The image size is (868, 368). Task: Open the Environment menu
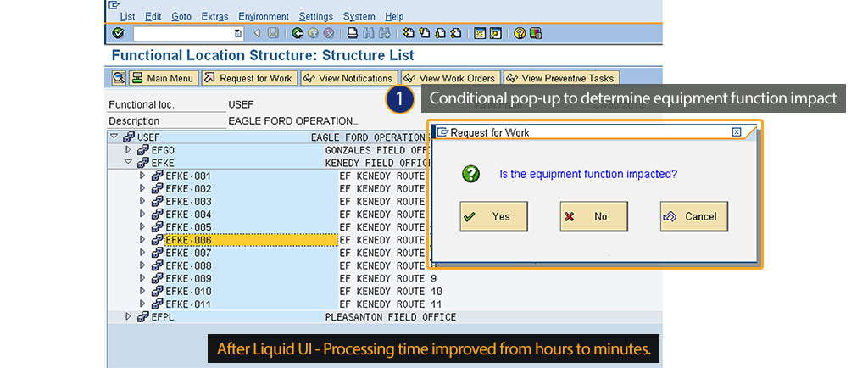pos(264,16)
